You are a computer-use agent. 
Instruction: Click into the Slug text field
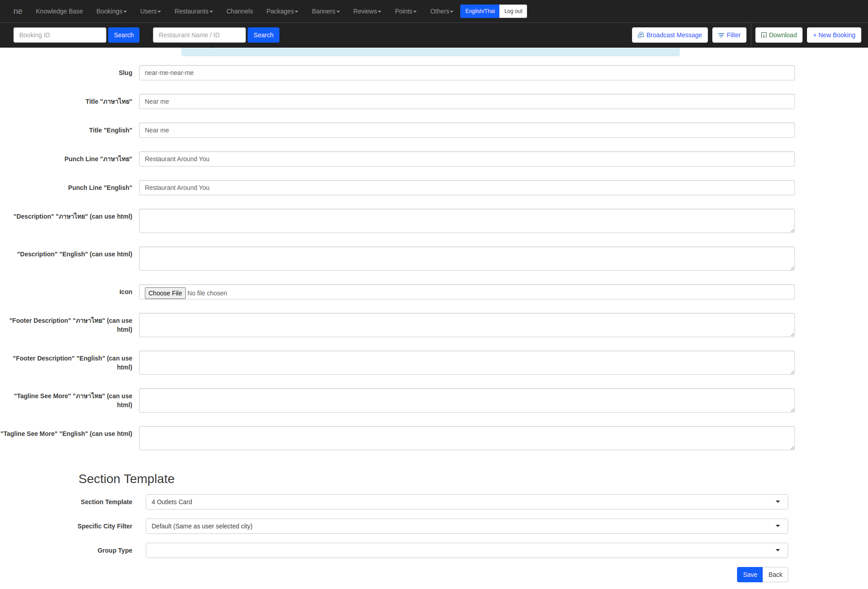click(x=467, y=73)
